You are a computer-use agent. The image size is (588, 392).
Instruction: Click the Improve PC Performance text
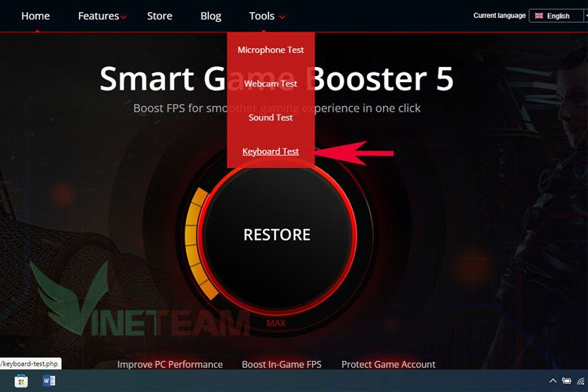click(170, 365)
